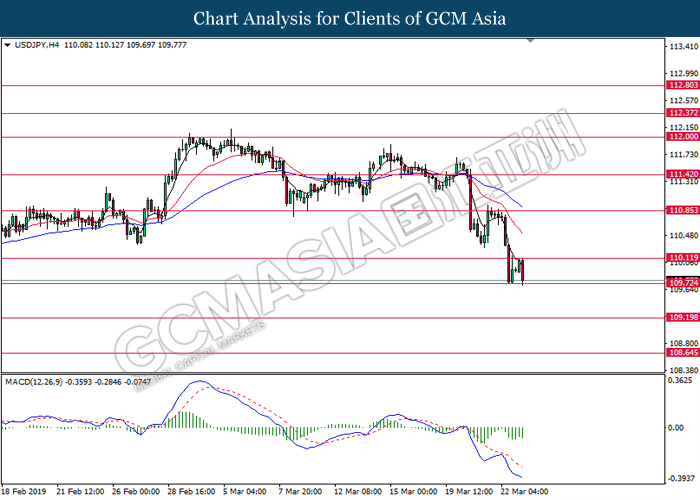Select the 112.803 resistance price label
This screenshot has height=500, width=700.
pos(682,85)
